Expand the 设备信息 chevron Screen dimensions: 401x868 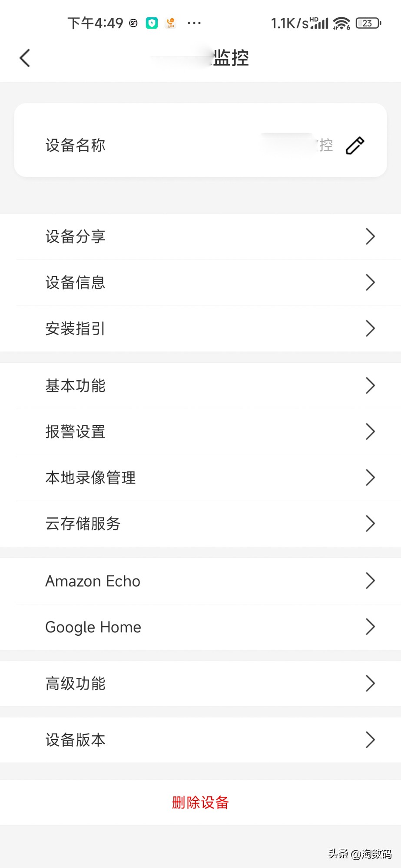coord(370,283)
